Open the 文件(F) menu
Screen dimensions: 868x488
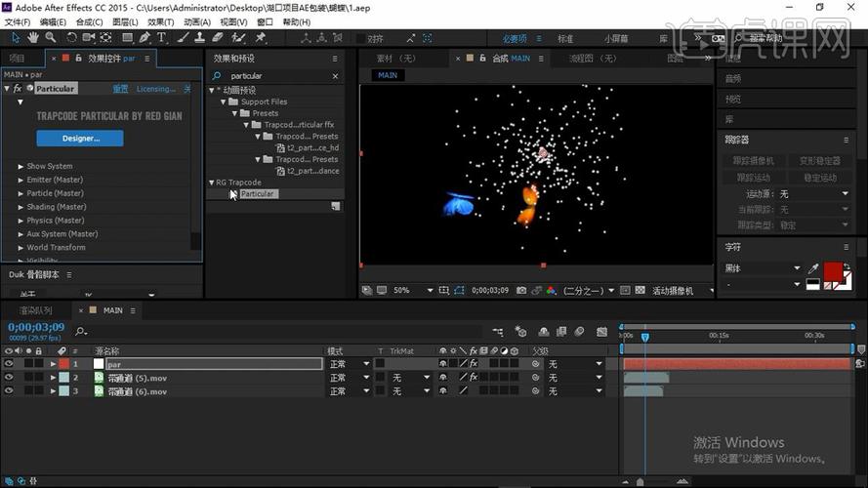coord(18,22)
